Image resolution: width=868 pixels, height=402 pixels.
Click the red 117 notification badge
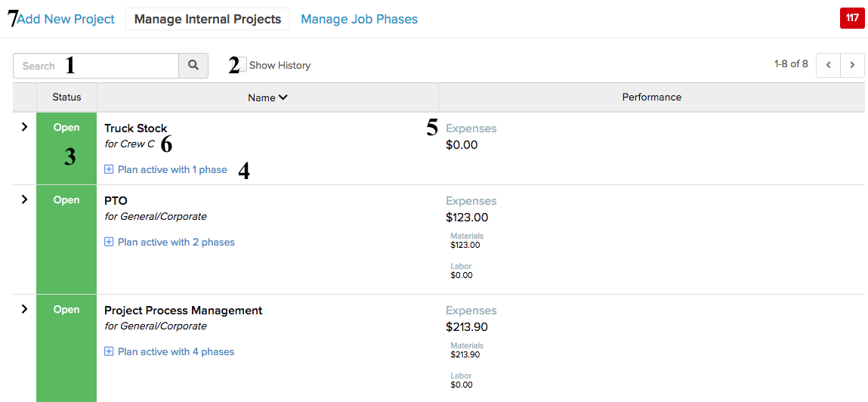[x=852, y=18]
